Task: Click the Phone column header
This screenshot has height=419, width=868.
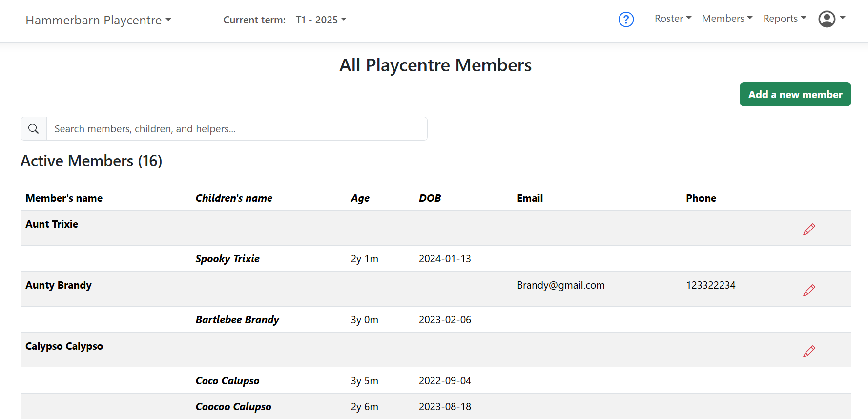Action: tap(701, 198)
